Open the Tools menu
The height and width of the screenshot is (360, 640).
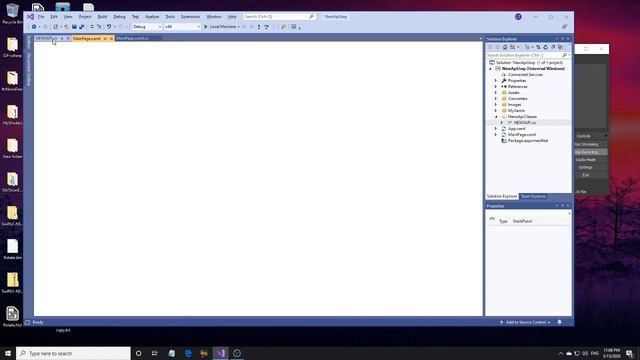(x=170, y=17)
